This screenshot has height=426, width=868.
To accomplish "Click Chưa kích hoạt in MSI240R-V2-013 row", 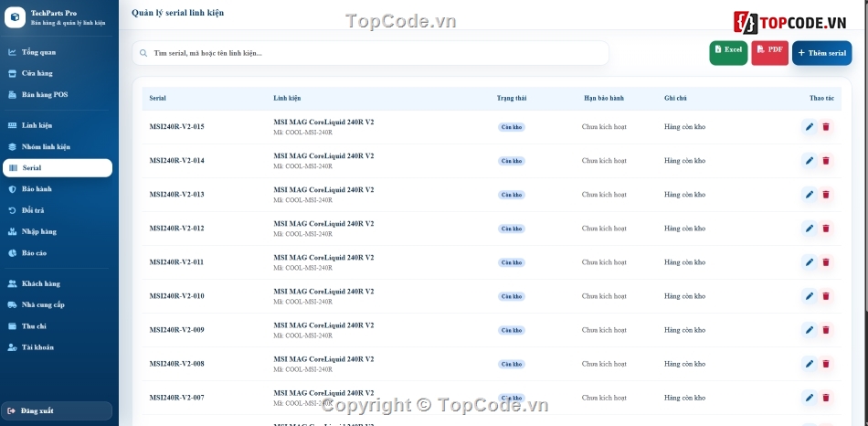I will coord(604,195).
